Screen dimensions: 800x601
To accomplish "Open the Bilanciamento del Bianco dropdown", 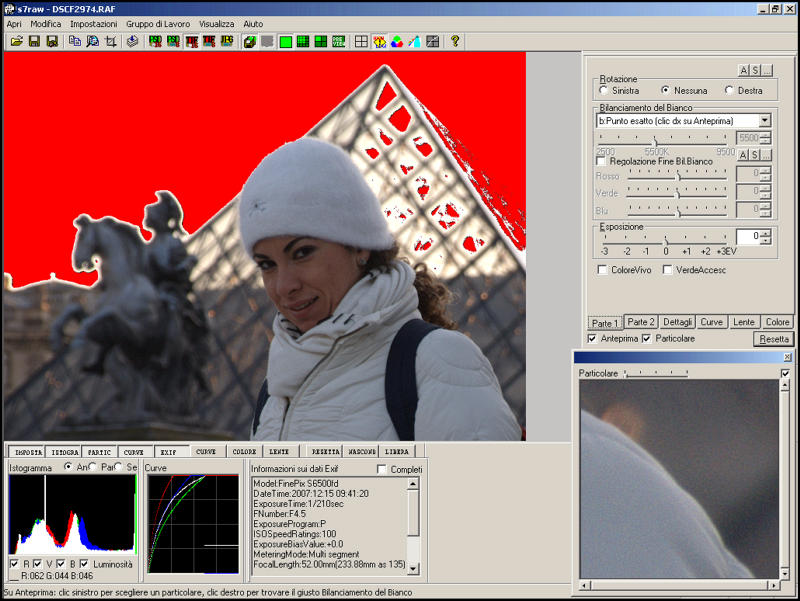I will [764, 121].
